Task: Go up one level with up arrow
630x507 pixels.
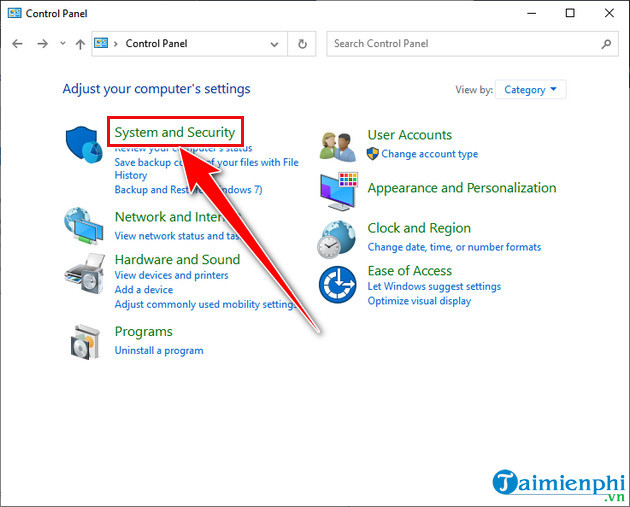Action: [x=80, y=44]
